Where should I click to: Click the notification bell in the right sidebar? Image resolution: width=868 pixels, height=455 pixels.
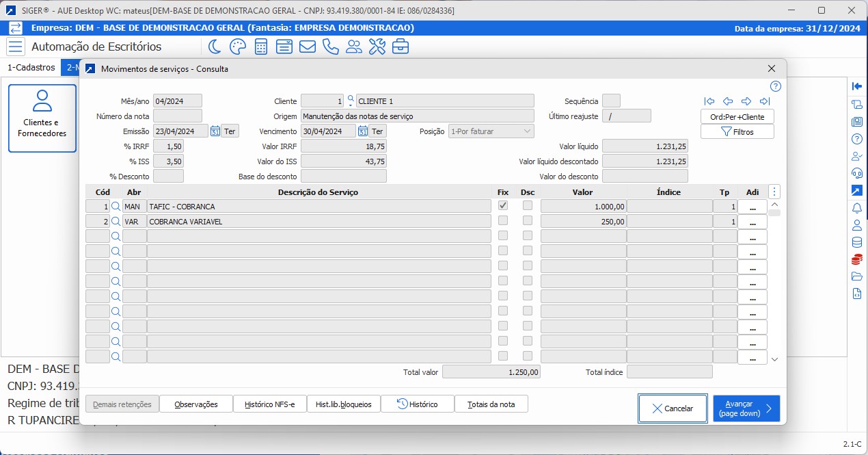[856, 207]
